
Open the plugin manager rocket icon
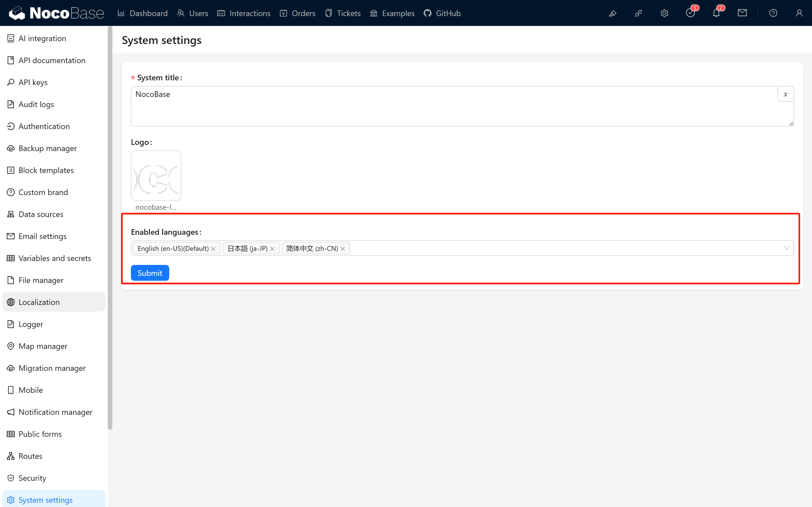click(x=638, y=13)
